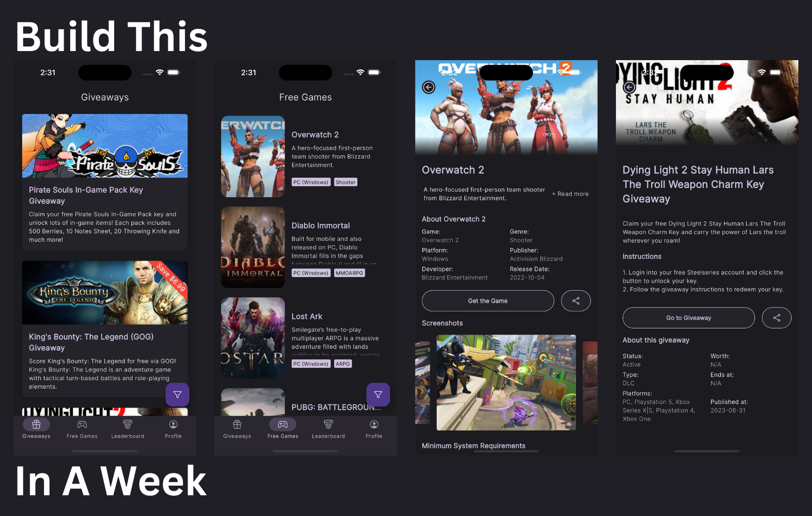812x516 pixels.
Task: Open the filter button on the Giveaways screen
Action: [x=177, y=395]
